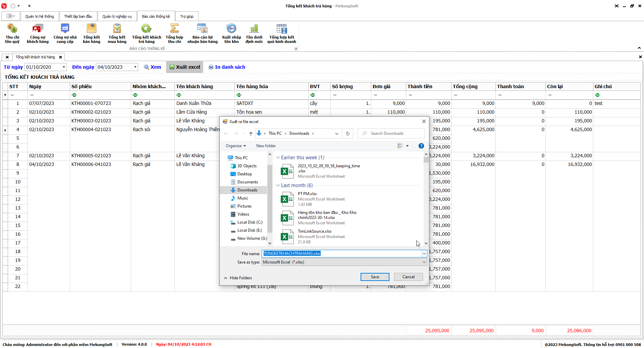The width and height of the screenshot is (644, 348).
Task: Select Desktop in the folder tree
Action: [244, 174]
